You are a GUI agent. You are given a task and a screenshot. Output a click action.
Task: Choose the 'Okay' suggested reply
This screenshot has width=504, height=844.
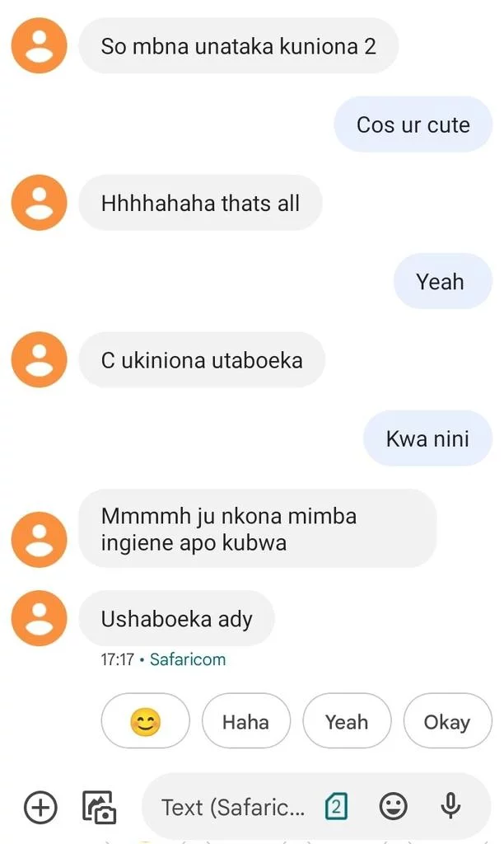[447, 721]
